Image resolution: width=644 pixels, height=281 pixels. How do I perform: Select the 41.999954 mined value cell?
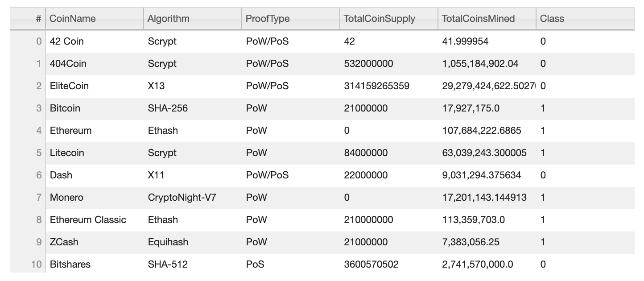coord(465,41)
